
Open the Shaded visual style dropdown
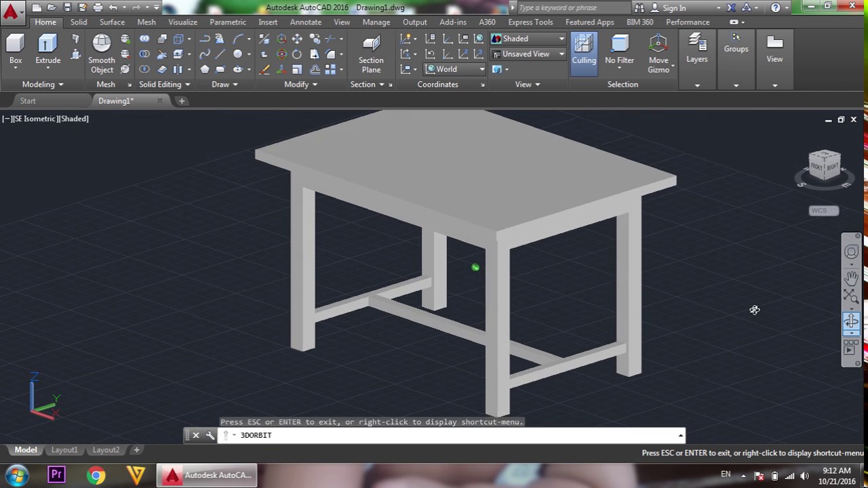(528, 39)
